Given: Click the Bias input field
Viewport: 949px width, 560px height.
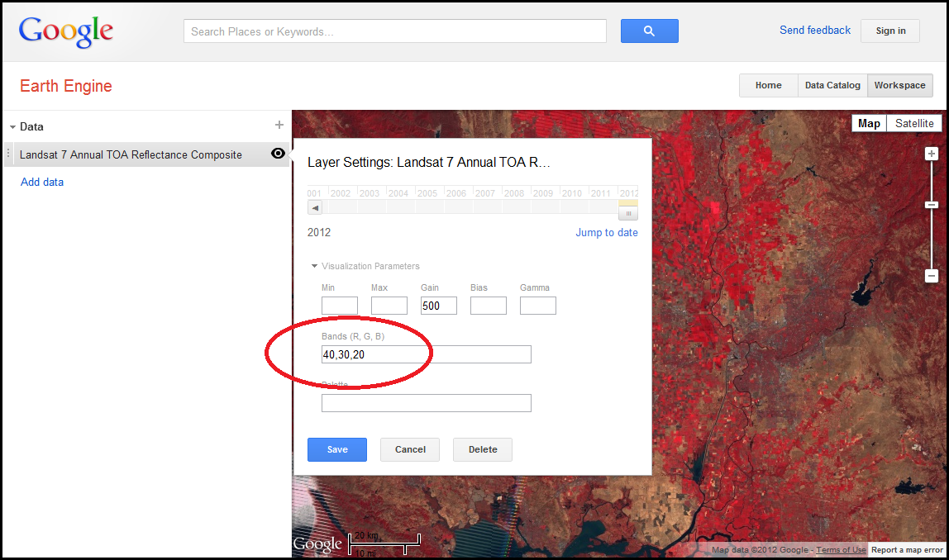Looking at the screenshot, I should [489, 306].
